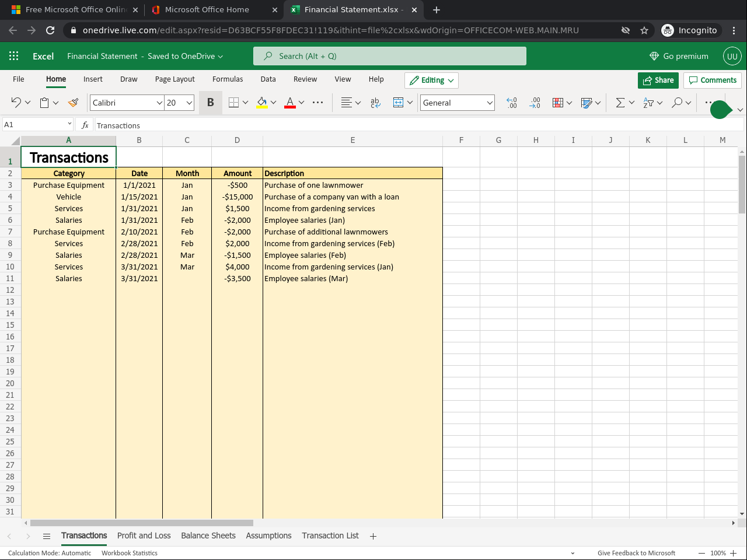Screen dimensions: 747x560
Task: Select the Format Painter brush
Action: pyautogui.click(x=73, y=103)
